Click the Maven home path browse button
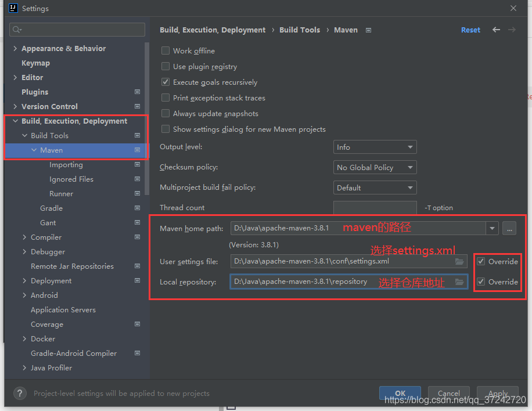 [509, 228]
